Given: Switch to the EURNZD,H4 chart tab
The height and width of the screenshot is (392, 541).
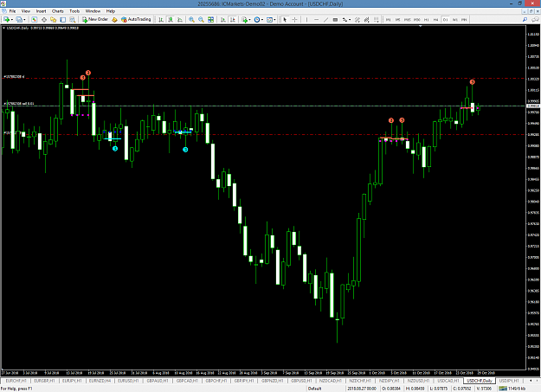Looking at the screenshot, I should tap(100, 381).
